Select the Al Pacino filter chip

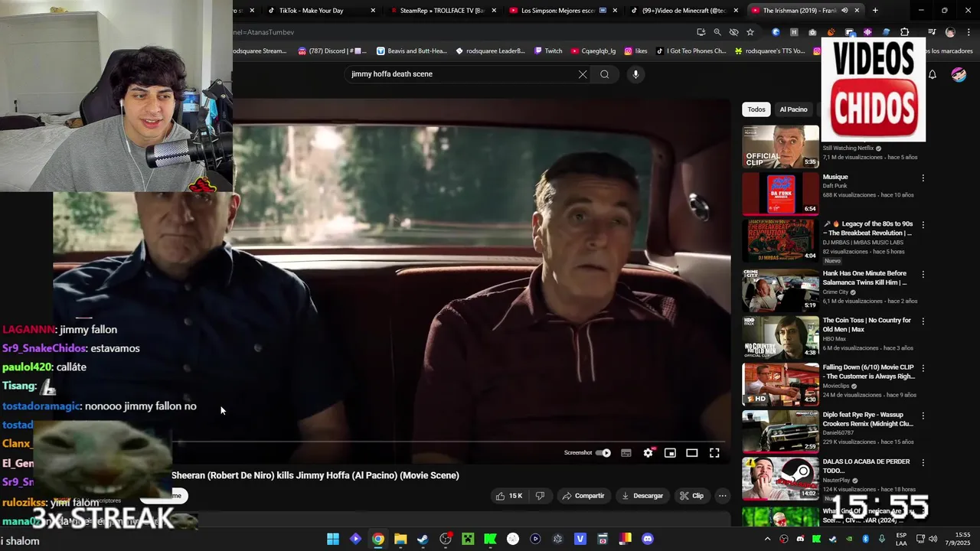(x=793, y=109)
